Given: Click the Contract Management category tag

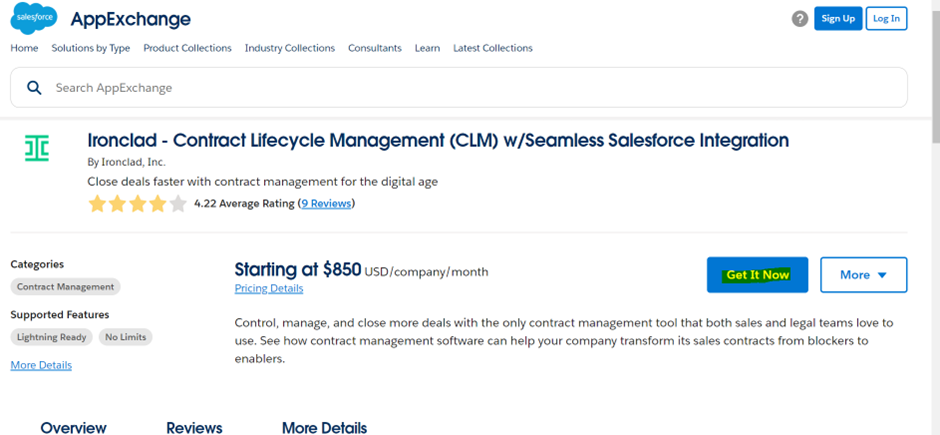Looking at the screenshot, I should point(65,287).
